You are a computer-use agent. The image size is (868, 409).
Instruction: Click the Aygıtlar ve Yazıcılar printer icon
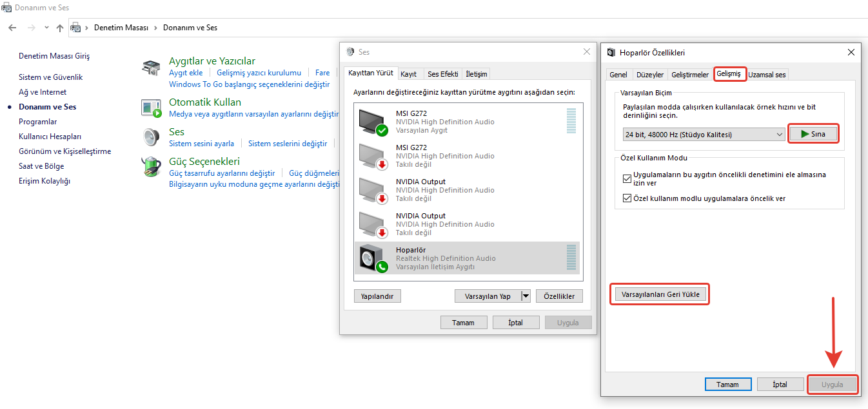click(x=151, y=67)
